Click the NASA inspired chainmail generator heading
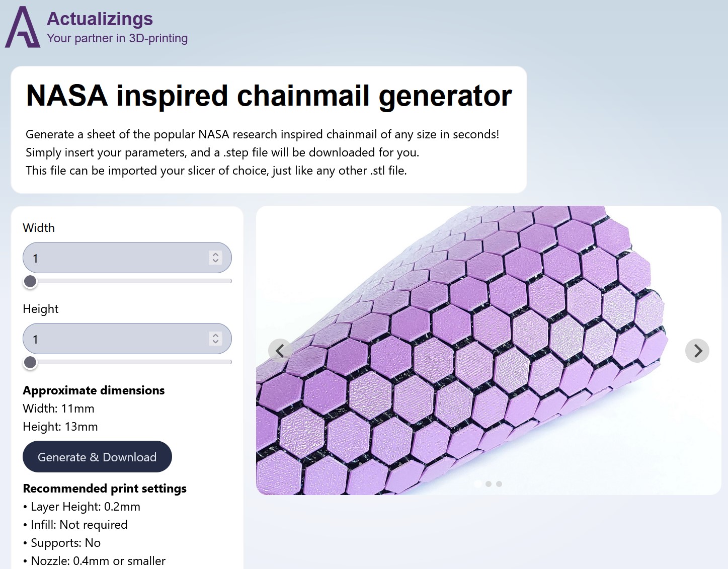728x569 pixels. pos(269,97)
